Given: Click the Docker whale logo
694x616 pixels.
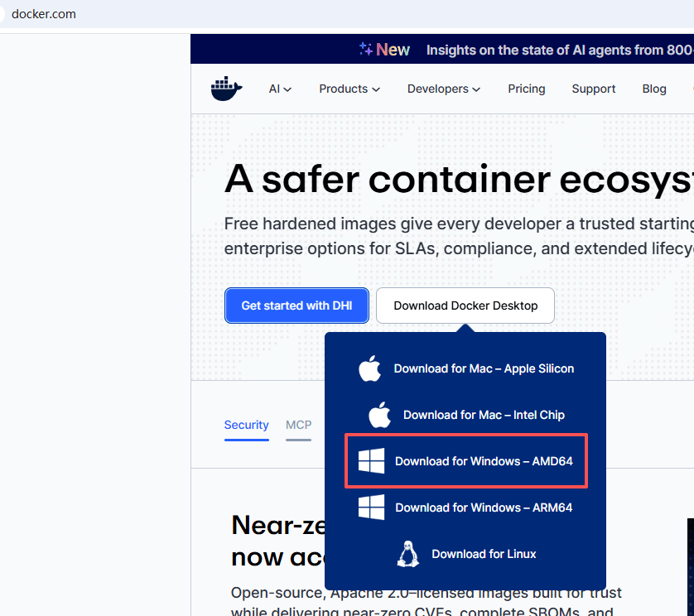Looking at the screenshot, I should pyautogui.click(x=227, y=89).
